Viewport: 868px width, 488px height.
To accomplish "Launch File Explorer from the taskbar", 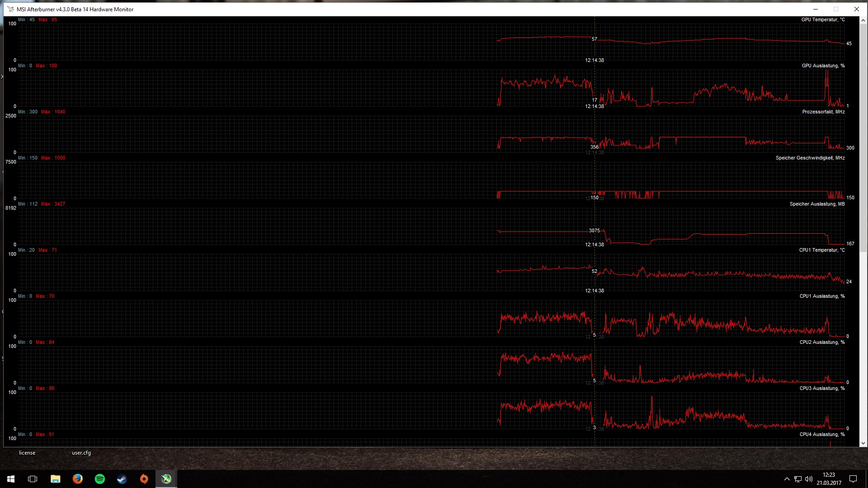I will point(55,479).
